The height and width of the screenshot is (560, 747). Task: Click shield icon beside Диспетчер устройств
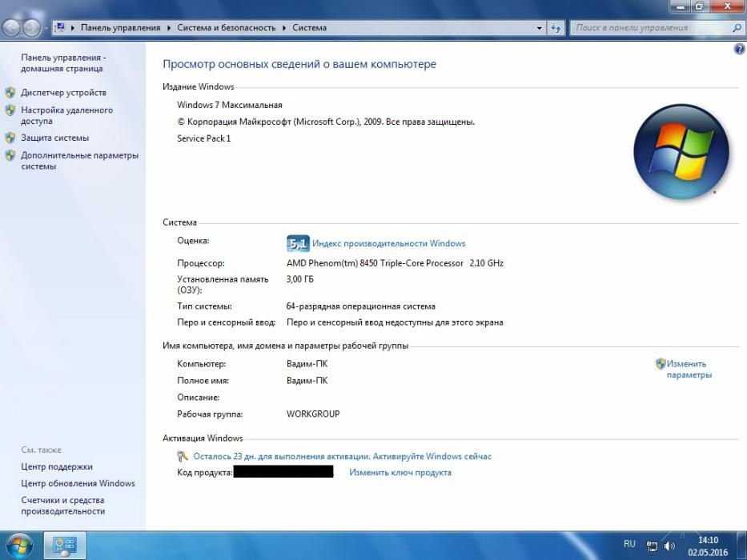point(10,92)
